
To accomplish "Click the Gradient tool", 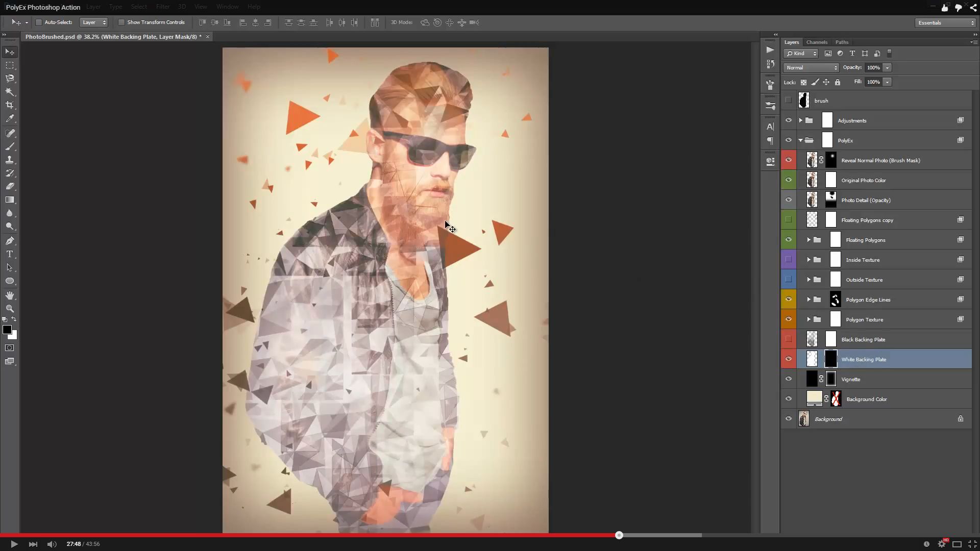I will [x=9, y=201].
